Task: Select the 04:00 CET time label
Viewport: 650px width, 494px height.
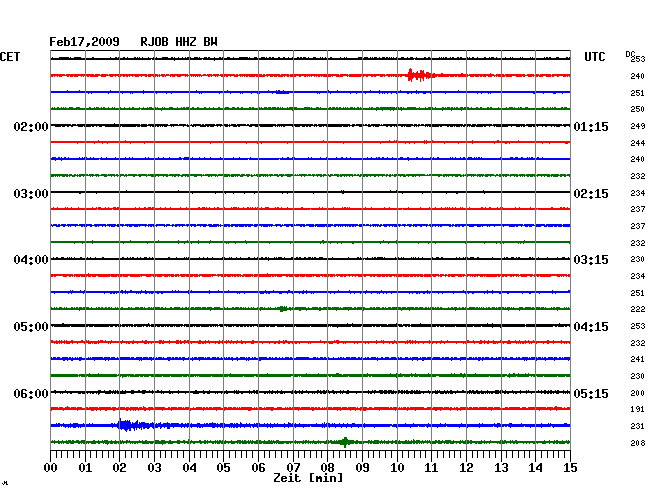Action: coord(31,260)
